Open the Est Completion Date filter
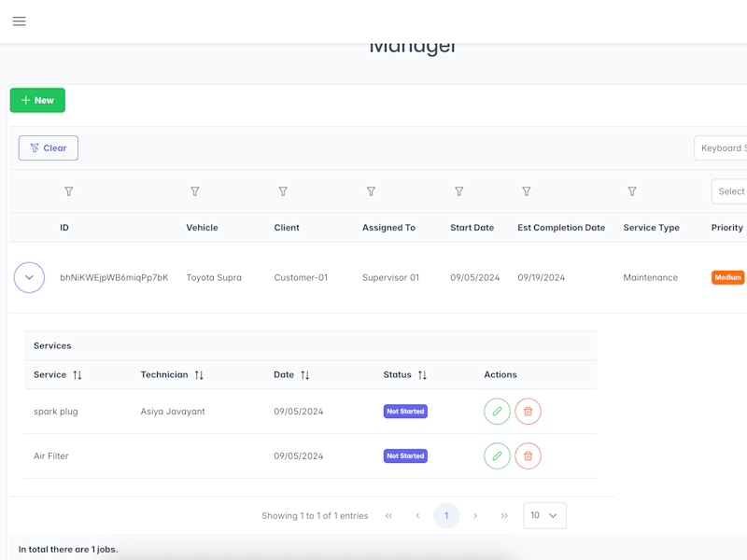The width and height of the screenshot is (747, 560). click(x=527, y=191)
